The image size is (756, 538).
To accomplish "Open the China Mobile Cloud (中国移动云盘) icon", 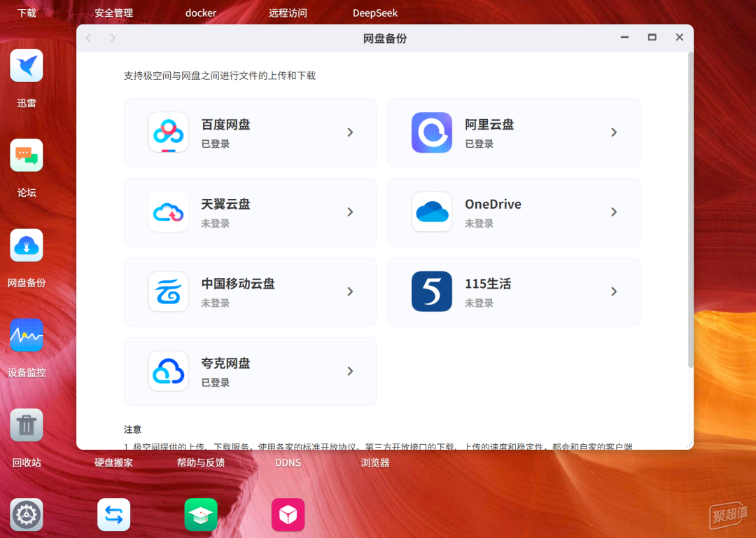I will point(168,291).
